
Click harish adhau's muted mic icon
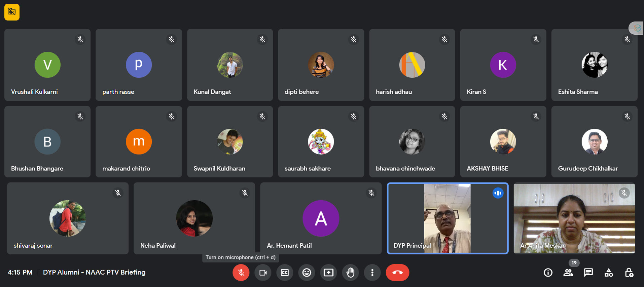click(445, 39)
